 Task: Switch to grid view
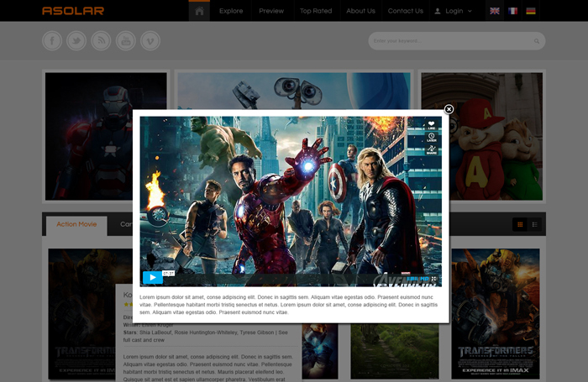coord(520,224)
